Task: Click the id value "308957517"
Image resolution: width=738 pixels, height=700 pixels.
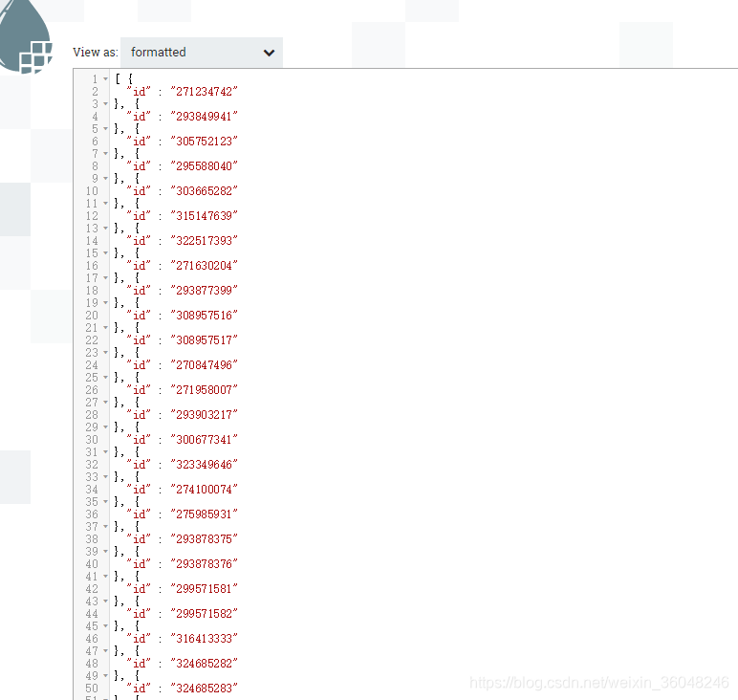Action: tap(205, 339)
